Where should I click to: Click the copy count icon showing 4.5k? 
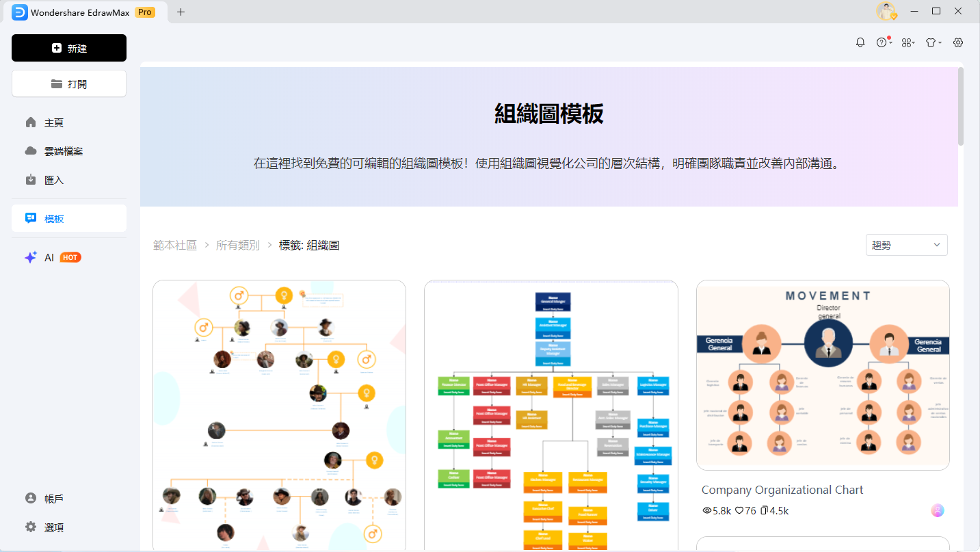pos(765,510)
